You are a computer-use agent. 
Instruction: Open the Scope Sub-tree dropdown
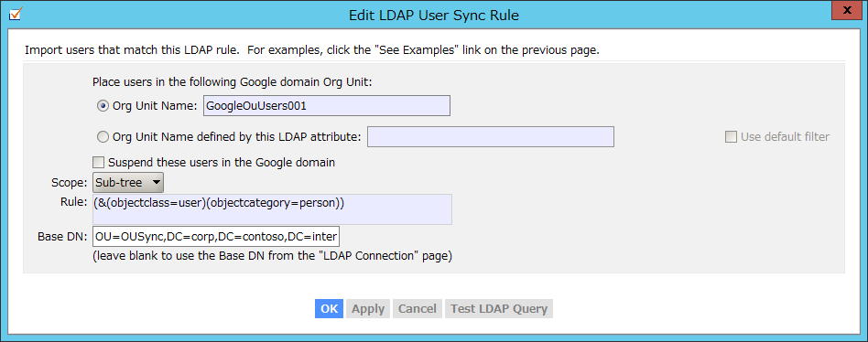point(128,181)
